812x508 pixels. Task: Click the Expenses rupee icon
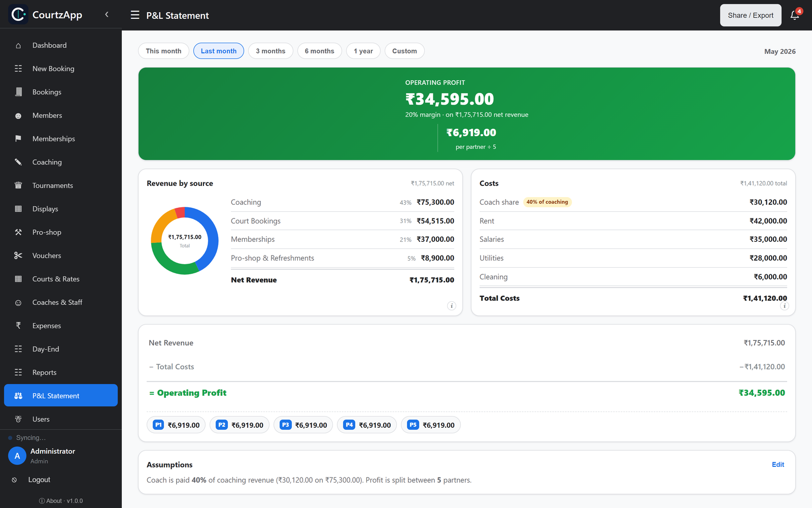[x=18, y=326]
